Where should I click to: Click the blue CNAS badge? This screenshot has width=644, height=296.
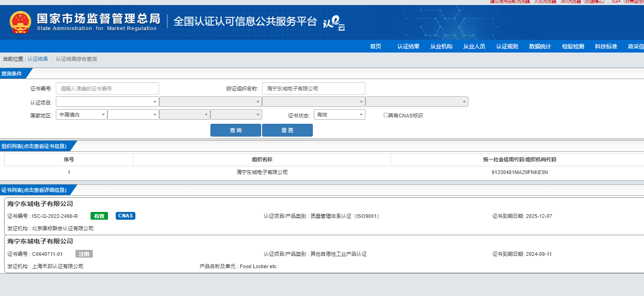click(125, 216)
